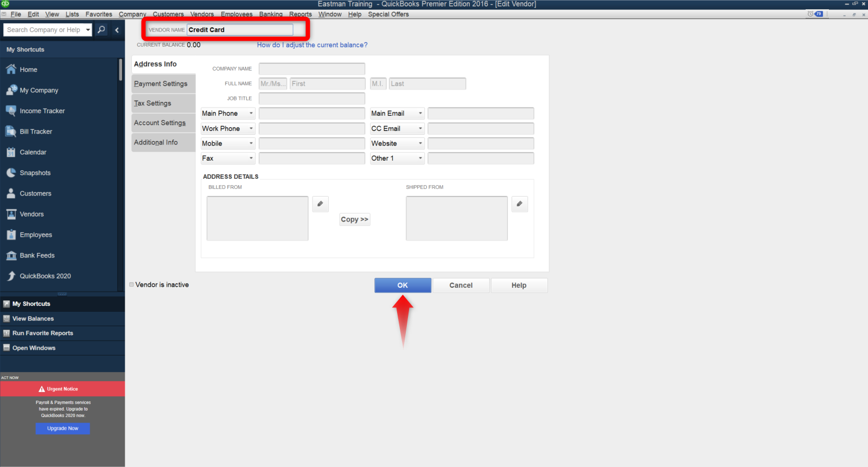
Task: Select the Address Info tab
Action: pos(163,64)
